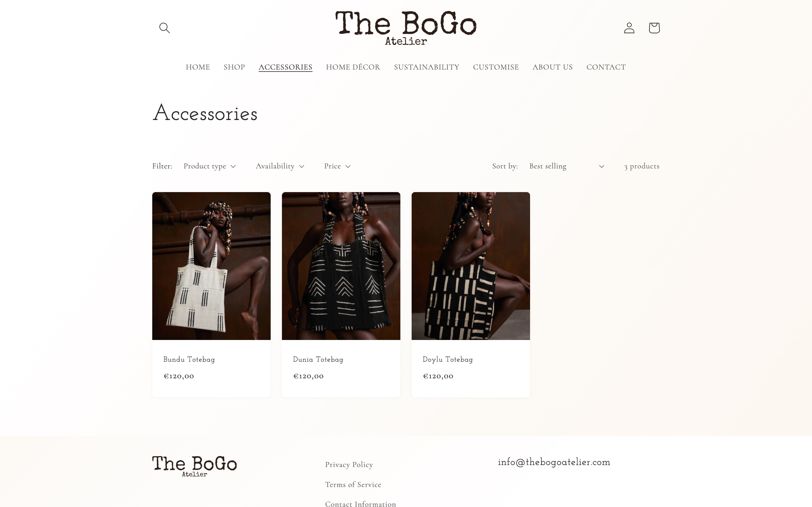Open the SHOP menu item
Viewport: 812px width, 507px height.
234,67
